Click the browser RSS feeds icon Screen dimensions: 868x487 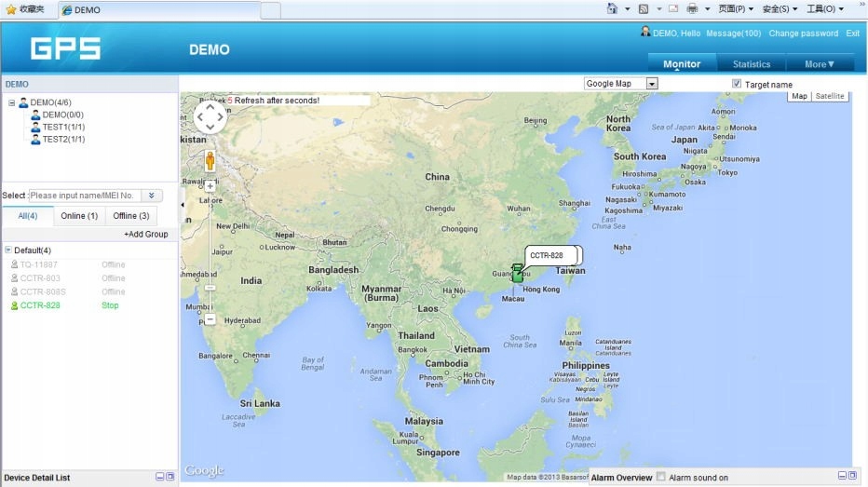click(644, 9)
